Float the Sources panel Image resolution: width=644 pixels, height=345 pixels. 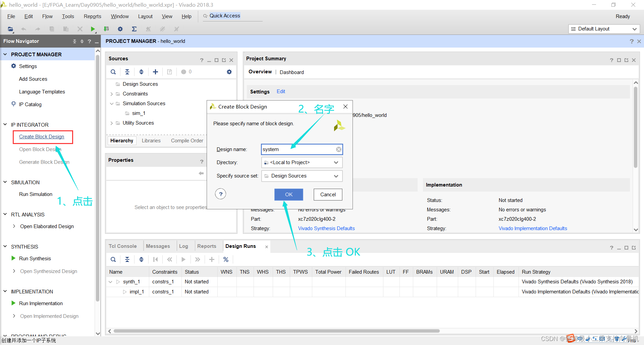[224, 60]
